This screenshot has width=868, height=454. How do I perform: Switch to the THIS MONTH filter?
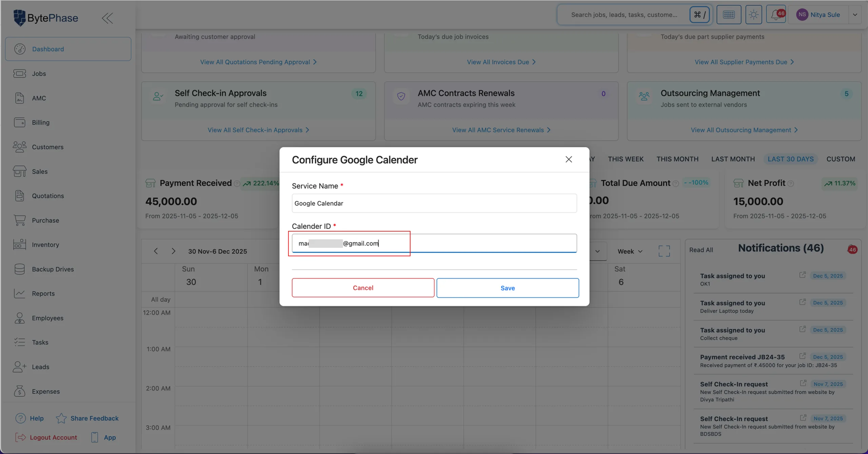[x=677, y=159]
